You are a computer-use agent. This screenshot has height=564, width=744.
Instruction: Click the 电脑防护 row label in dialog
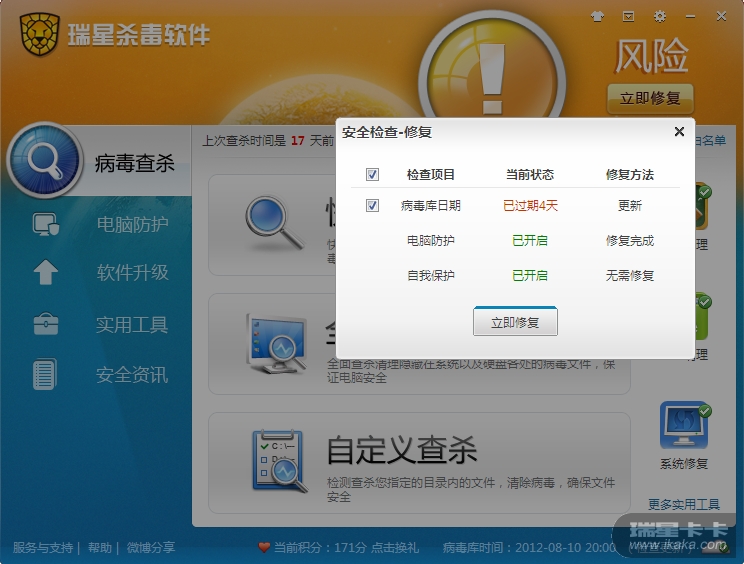tap(431, 240)
